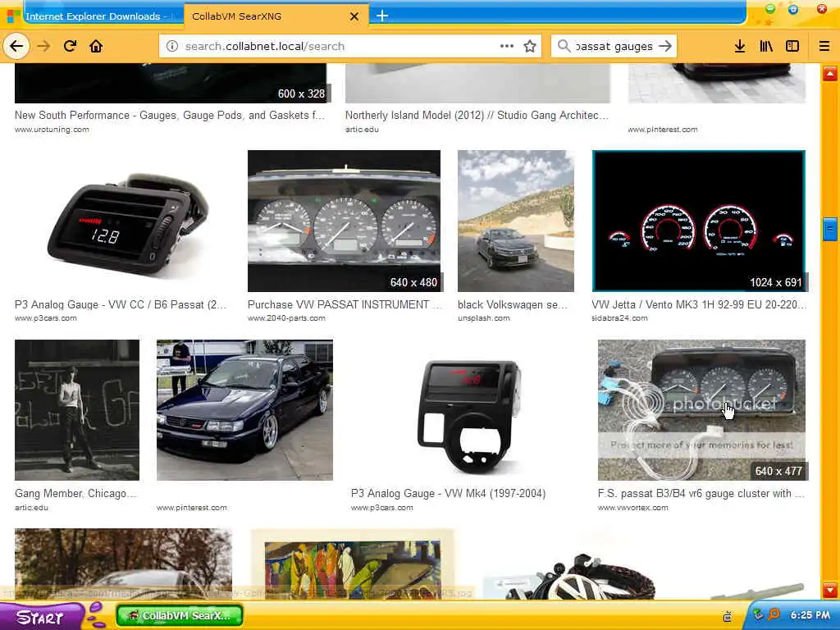The image size is (840, 630).
Task: Show site information icon in address bar
Action: coord(172,46)
